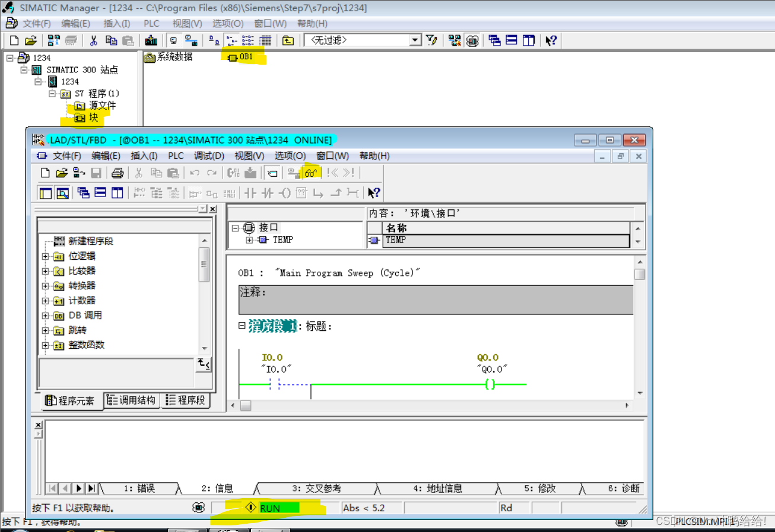This screenshot has height=532, width=775.
Task: Expand the 计数器 category
Action: [46, 301]
